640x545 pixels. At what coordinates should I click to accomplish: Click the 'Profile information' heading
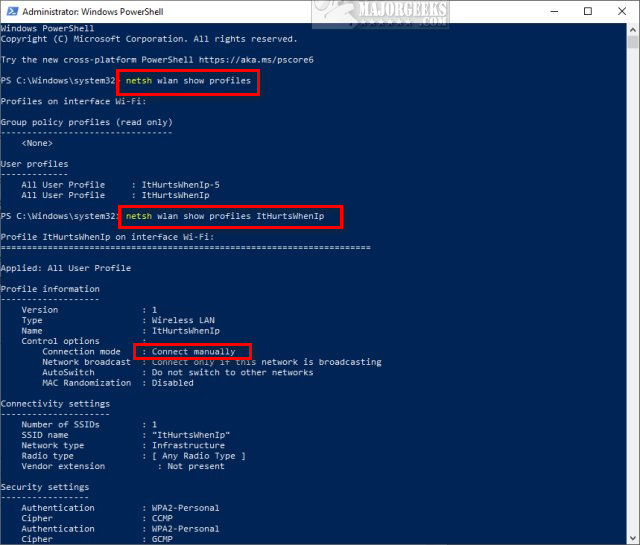tap(50, 289)
